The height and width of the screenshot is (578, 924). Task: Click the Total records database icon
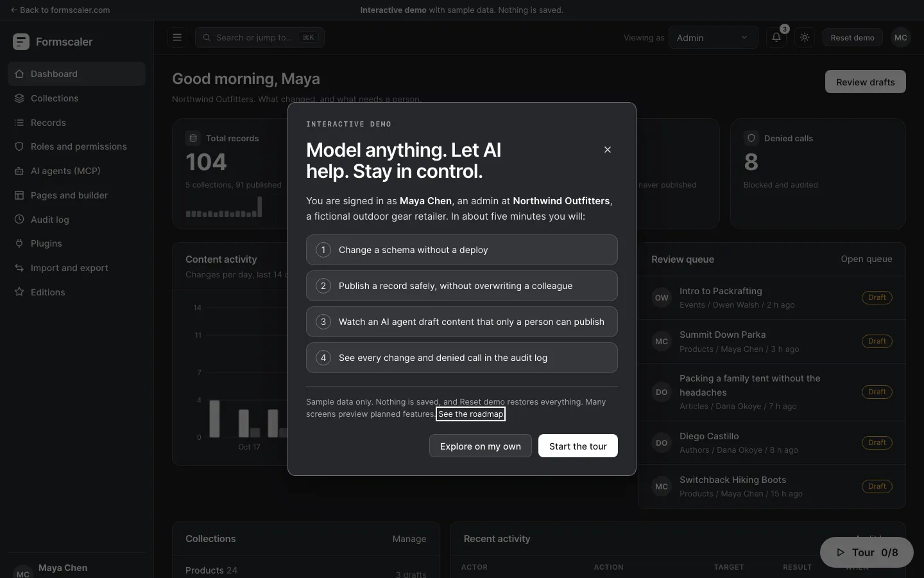[x=193, y=138]
